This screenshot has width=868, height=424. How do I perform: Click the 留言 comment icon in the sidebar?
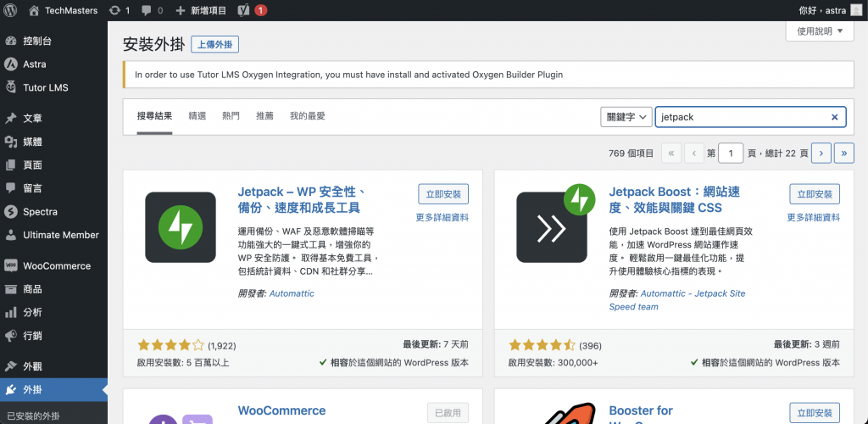10,188
